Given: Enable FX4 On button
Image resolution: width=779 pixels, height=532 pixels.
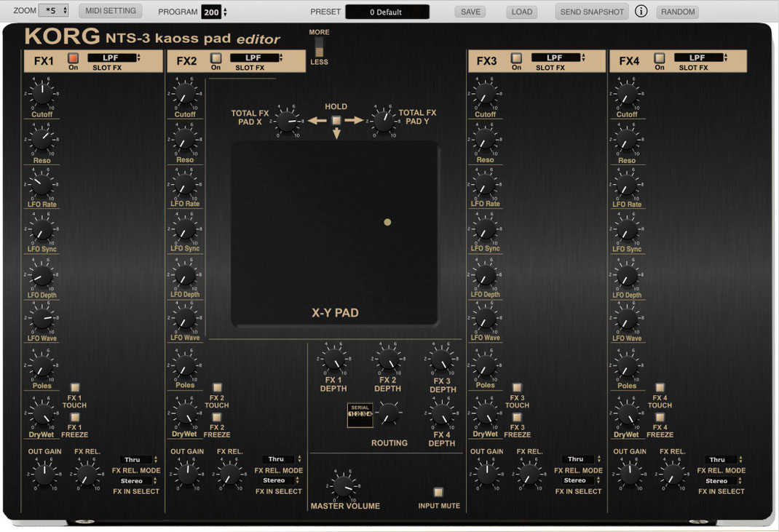Looking at the screenshot, I should click(660, 58).
